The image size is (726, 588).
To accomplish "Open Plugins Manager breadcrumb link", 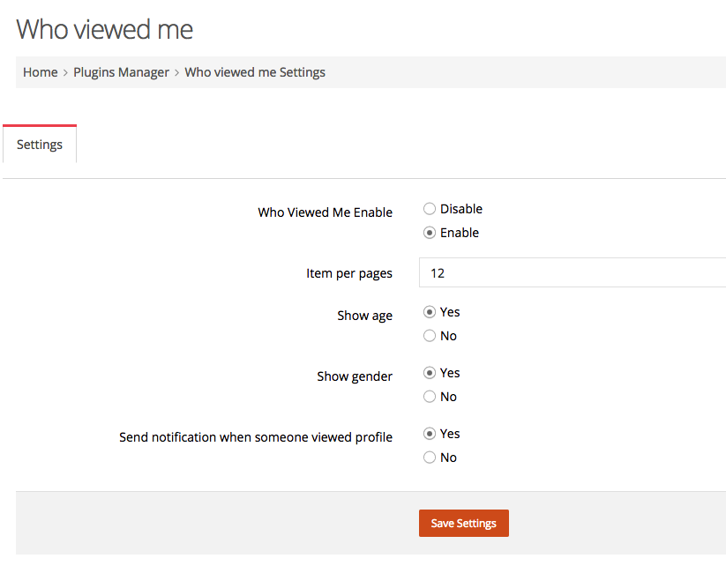I will click(x=122, y=72).
